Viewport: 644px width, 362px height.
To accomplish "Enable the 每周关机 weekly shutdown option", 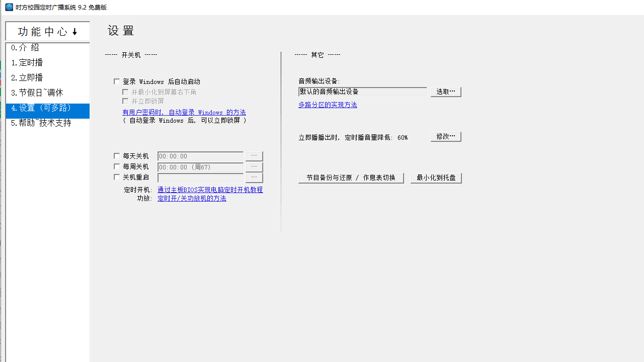I will [117, 166].
